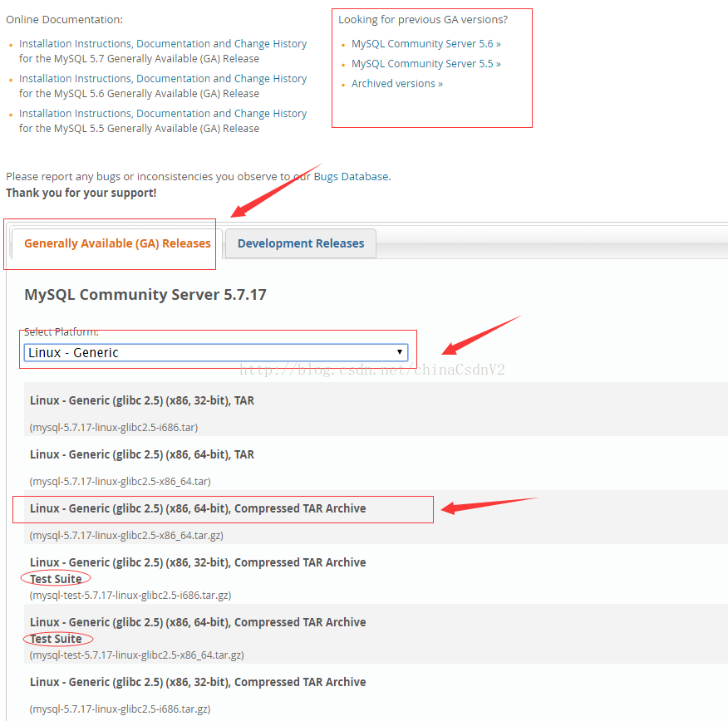
Task: Open Documentation link for MySQL 5.5
Action: (x=173, y=113)
